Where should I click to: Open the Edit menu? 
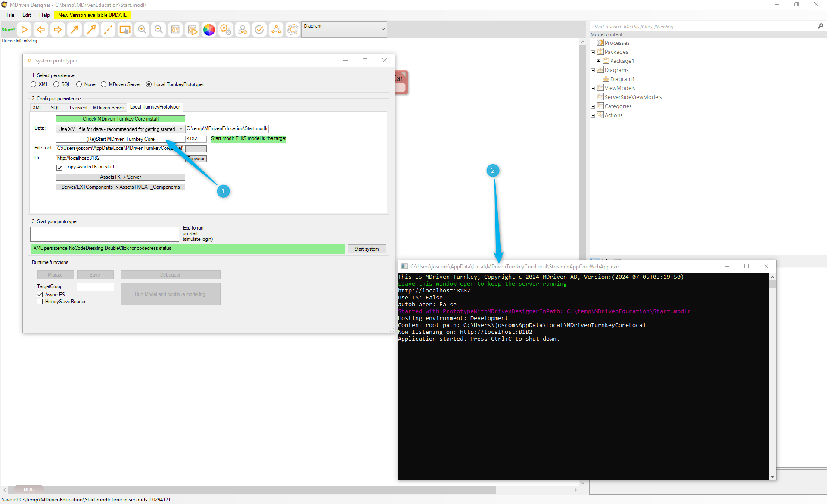click(x=27, y=15)
